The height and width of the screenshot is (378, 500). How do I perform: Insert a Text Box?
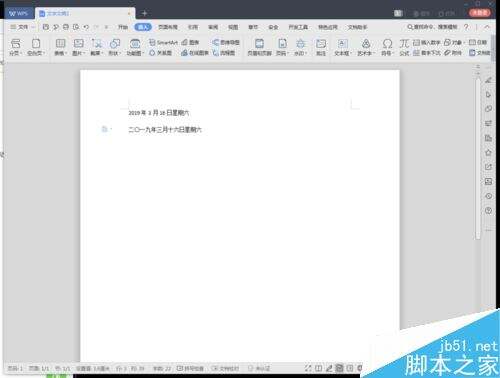[x=342, y=46]
